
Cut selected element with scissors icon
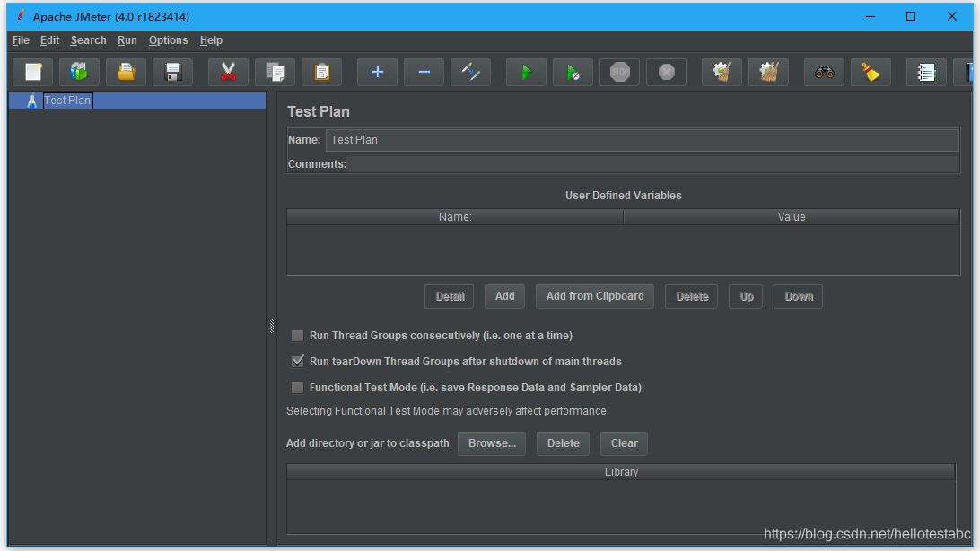[x=229, y=73]
